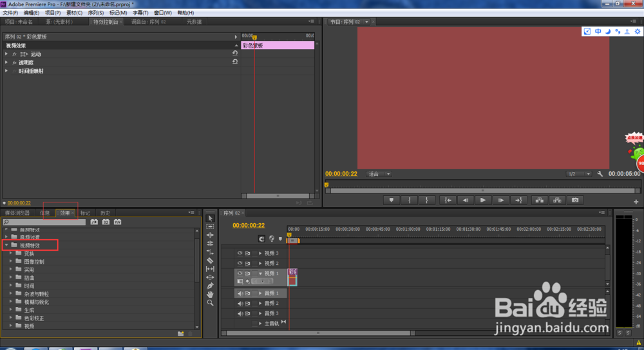This screenshot has width=644, height=350.
Task: Hide track 视频 2 with eye icon
Action: (x=240, y=263)
